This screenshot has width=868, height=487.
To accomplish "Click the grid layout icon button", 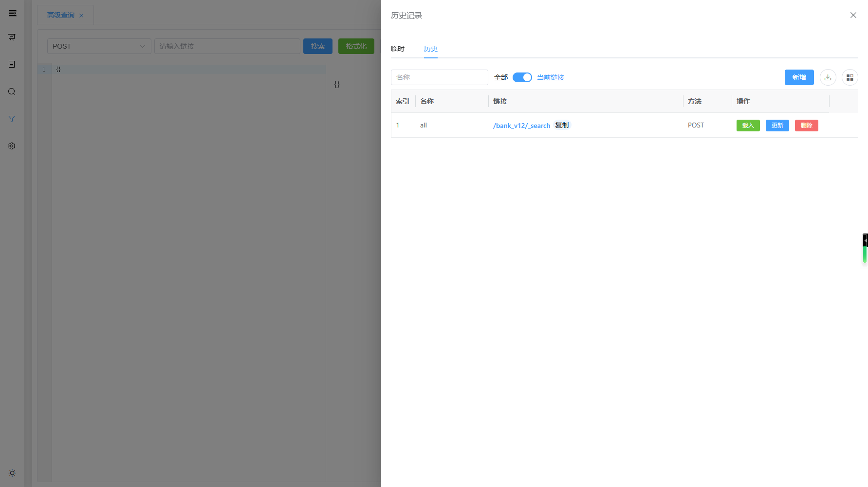I will [850, 77].
